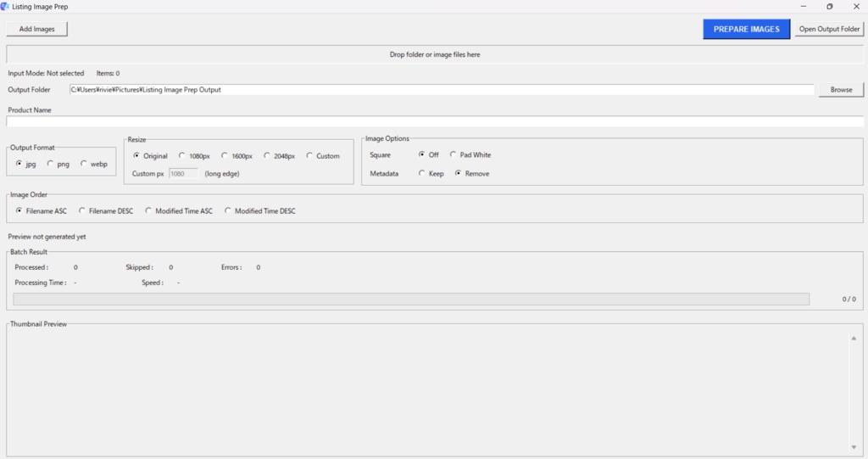Click the 'Speed :' label

pos(153,283)
